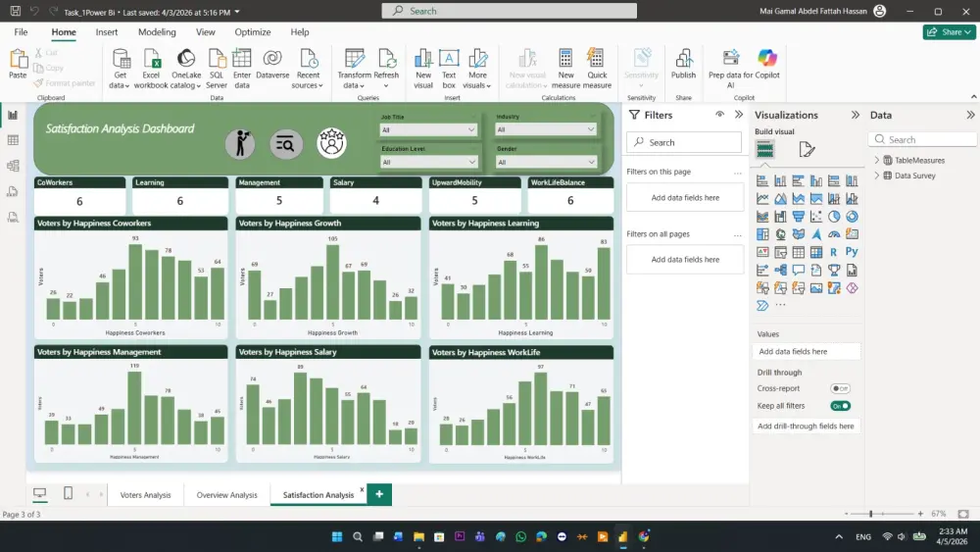Open more options for Filters on this page
Viewport: 980px width, 552px height.
pos(738,173)
